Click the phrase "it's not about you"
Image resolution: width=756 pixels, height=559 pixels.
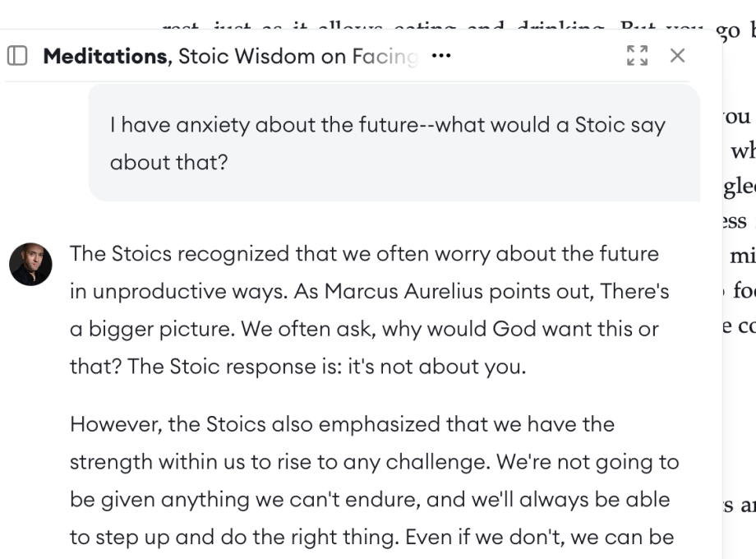[x=435, y=366]
